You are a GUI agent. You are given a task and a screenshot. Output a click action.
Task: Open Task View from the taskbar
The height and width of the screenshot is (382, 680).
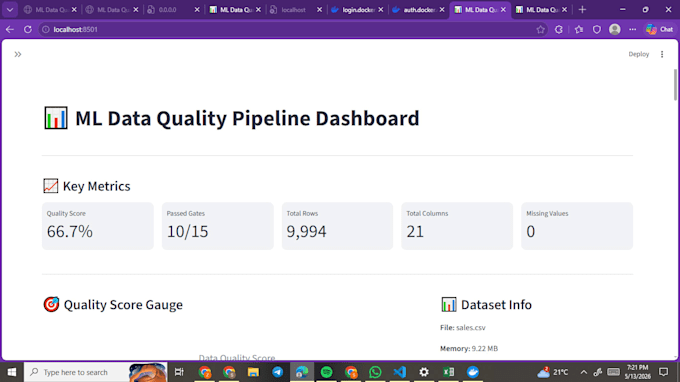tap(179, 372)
